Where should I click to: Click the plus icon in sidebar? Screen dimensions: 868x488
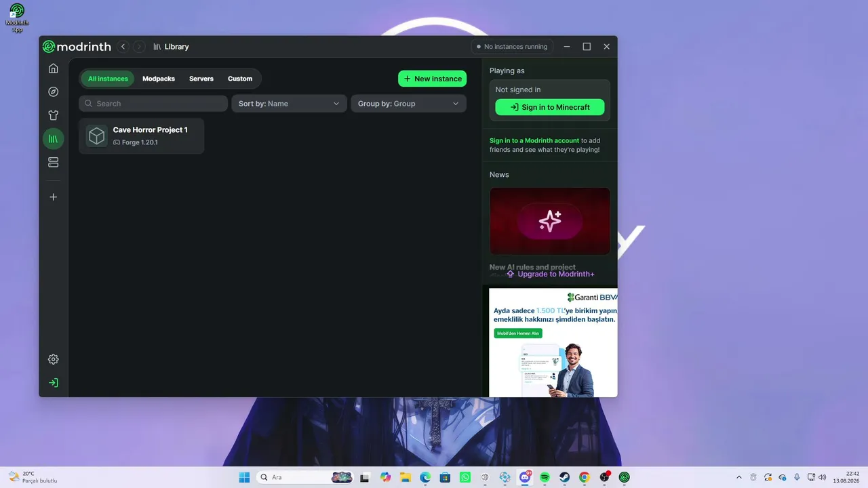54,197
